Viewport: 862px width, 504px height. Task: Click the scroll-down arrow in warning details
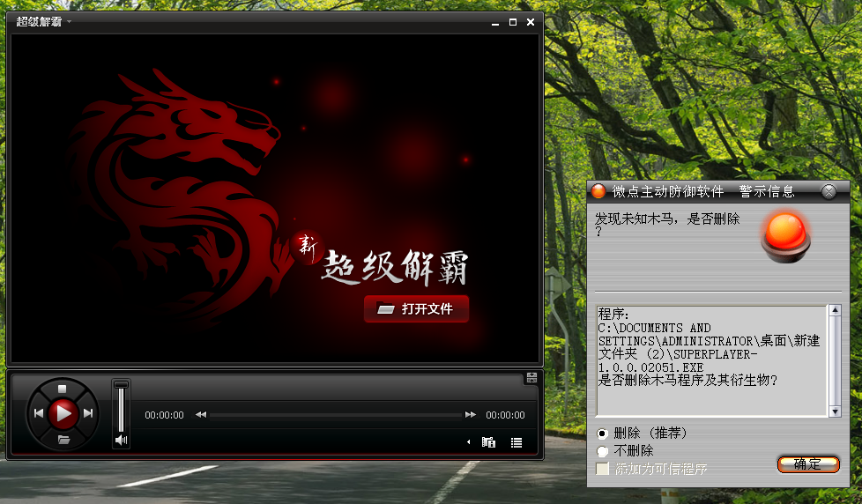point(835,411)
